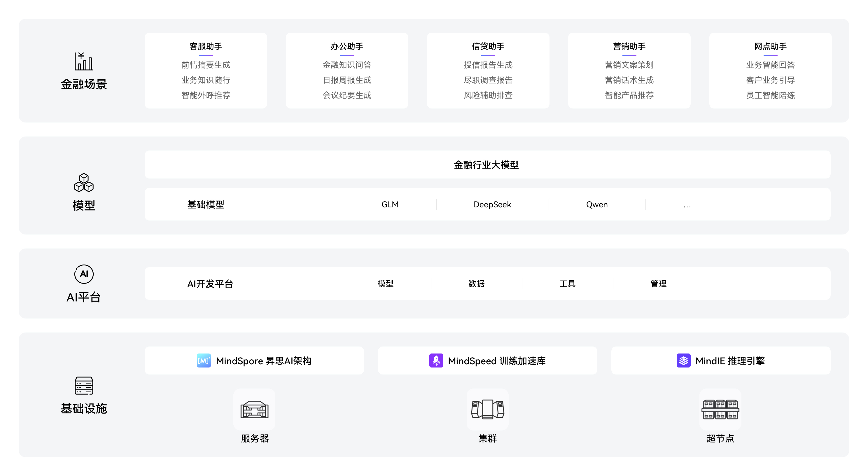Click the 基础设施 section heading

(x=84, y=408)
